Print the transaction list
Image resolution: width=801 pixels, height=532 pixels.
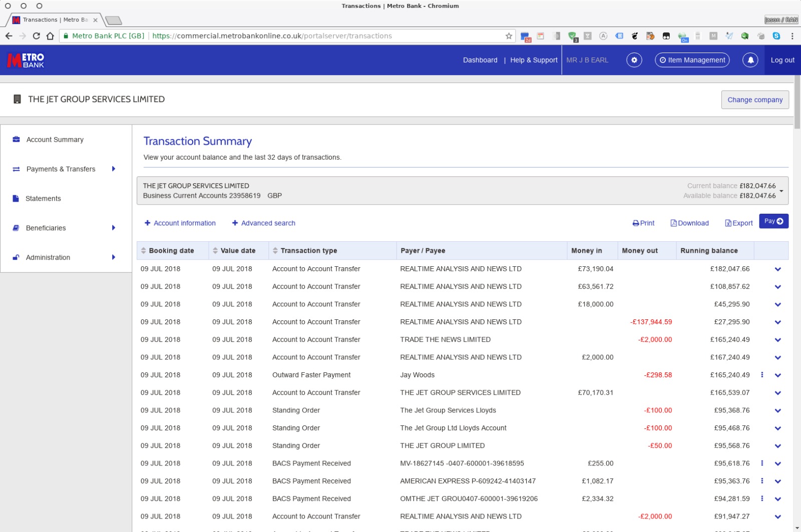pyautogui.click(x=643, y=223)
